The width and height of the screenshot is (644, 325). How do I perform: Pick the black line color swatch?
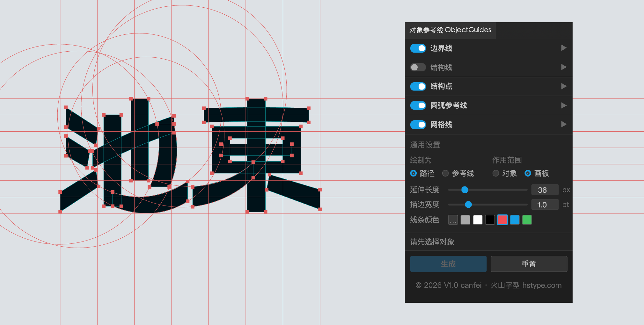pyautogui.click(x=490, y=220)
